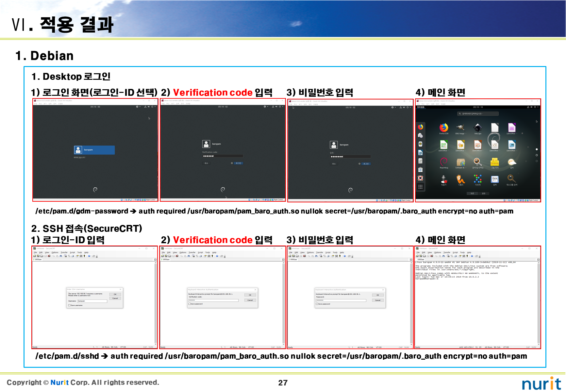Open Help lifebuoy icon in the dock
Image resolution: width=566 pixels, height=392 pixels.
421,178
